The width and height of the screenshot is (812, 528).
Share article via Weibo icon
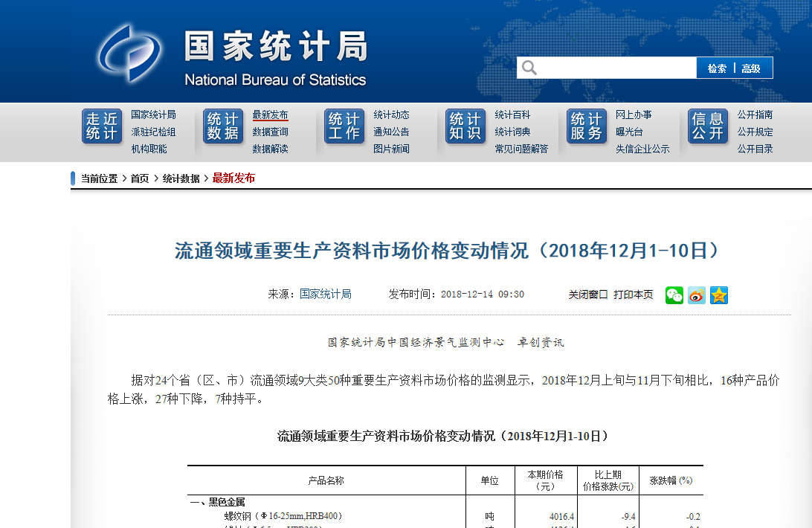click(x=697, y=295)
